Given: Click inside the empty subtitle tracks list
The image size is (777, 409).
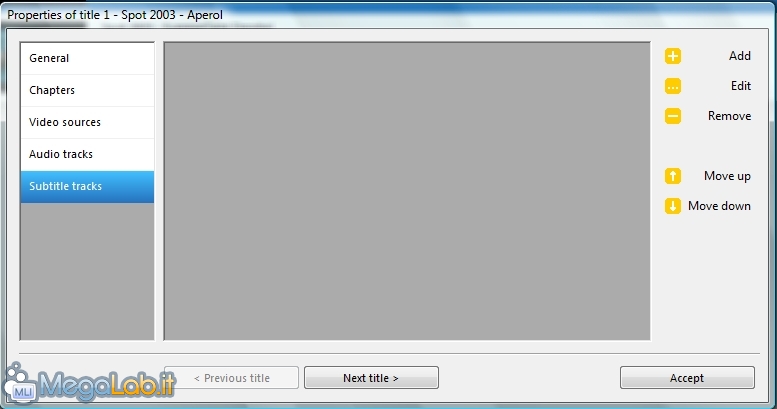Looking at the screenshot, I should [407, 191].
